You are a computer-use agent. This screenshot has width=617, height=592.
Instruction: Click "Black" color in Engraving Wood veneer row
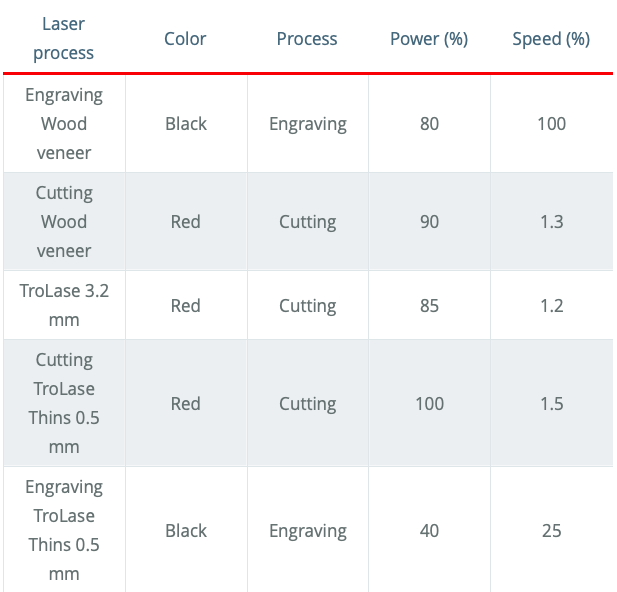click(x=186, y=124)
